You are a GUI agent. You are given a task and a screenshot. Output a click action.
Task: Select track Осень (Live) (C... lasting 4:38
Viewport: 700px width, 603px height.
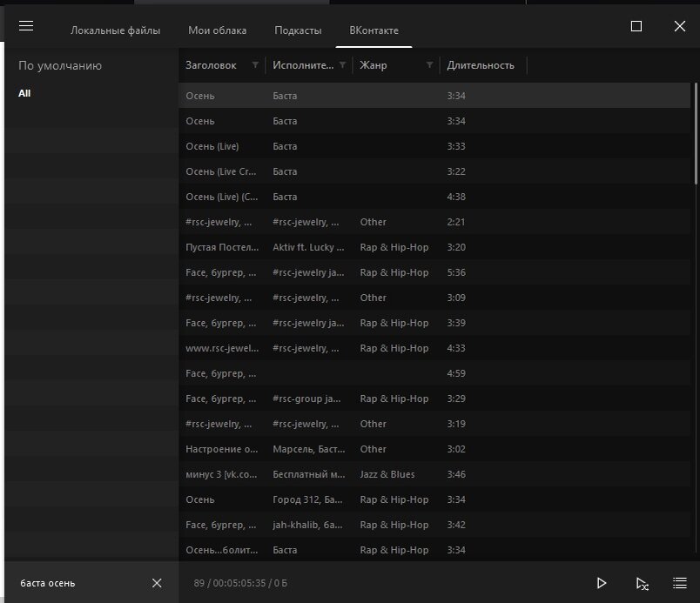tap(434, 197)
